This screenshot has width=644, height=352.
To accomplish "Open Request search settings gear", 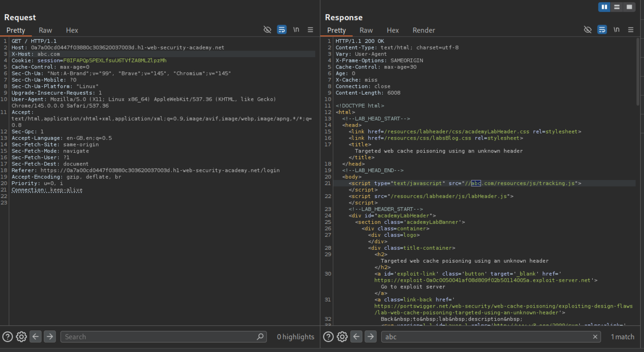I will (21, 336).
